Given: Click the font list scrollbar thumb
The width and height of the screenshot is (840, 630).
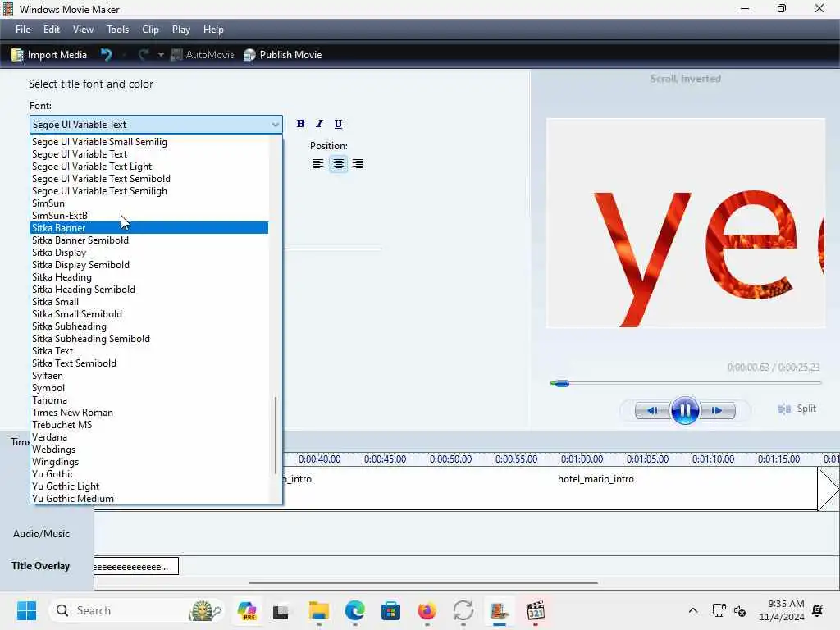Looking at the screenshot, I should click(x=276, y=435).
